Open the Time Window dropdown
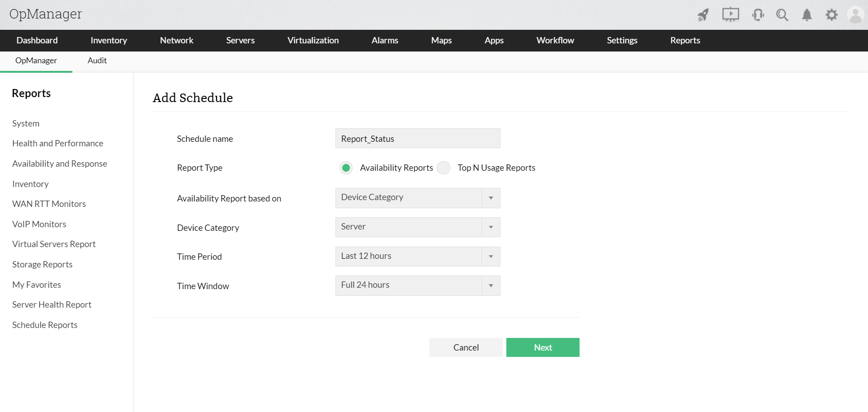The width and height of the screenshot is (868, 412). 491,285
